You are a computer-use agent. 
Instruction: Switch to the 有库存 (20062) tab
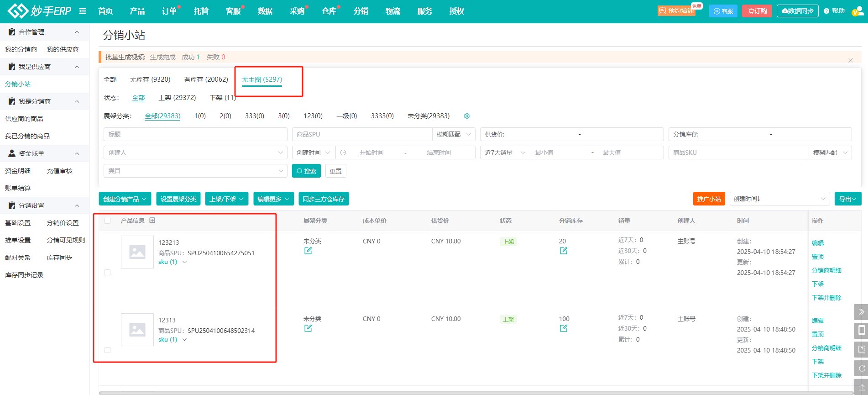pyautogui.click(x=206, y=79)
